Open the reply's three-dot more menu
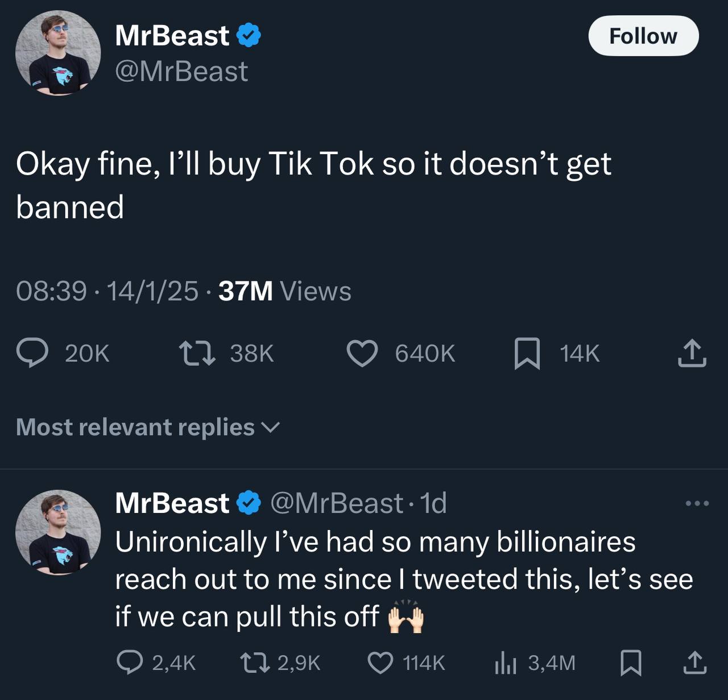 697,503
